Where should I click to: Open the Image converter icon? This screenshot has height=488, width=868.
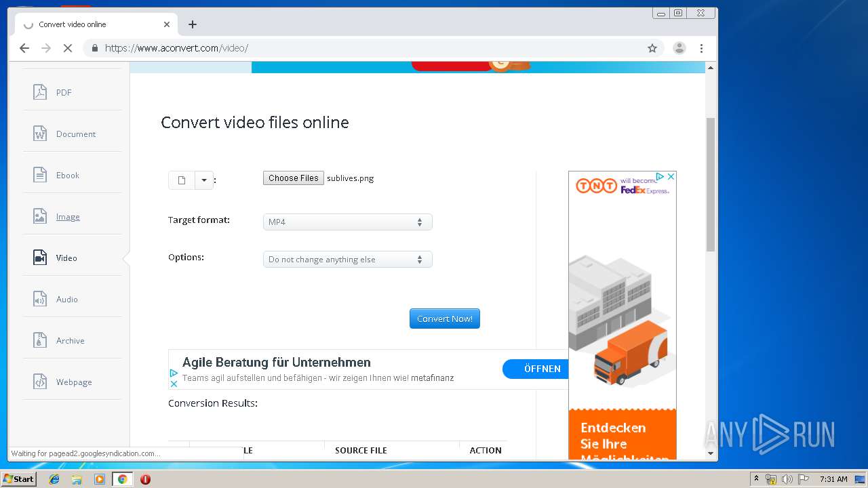click(40, 216)
